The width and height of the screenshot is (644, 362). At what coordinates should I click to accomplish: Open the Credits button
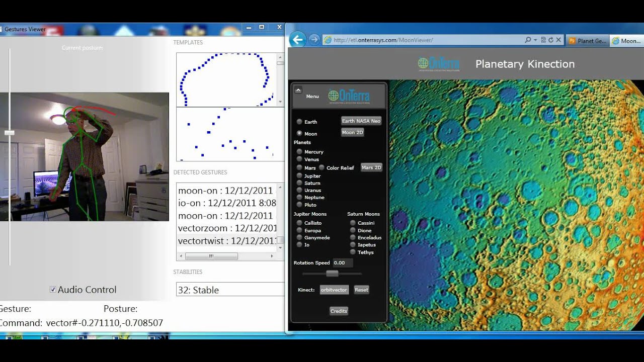[x=339, y=311]
